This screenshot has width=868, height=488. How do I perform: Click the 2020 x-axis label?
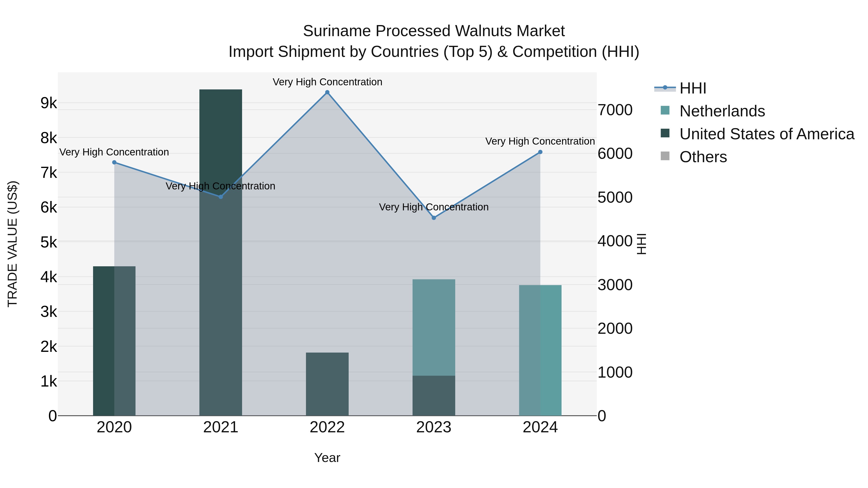pos(114,427)
